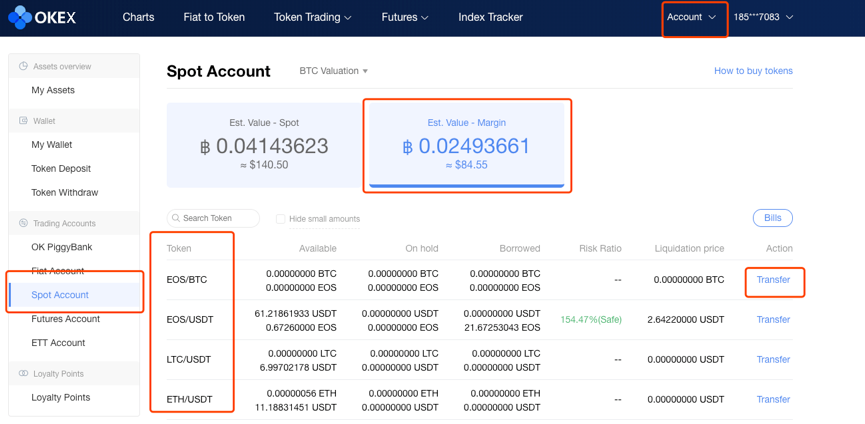Click the 11.18831451 USDT available value
Image resolution: width=865 pixels, height=424 pixels.
297,407
